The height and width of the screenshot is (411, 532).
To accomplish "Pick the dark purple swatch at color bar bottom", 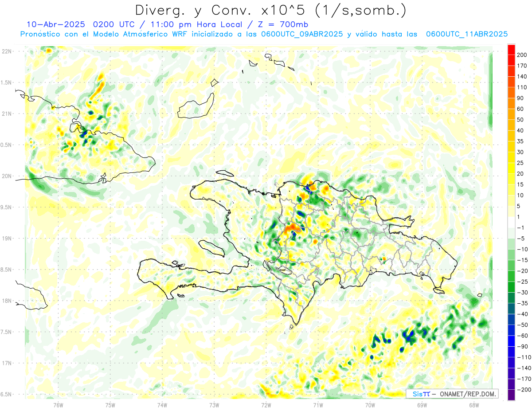I will [511, 395].
